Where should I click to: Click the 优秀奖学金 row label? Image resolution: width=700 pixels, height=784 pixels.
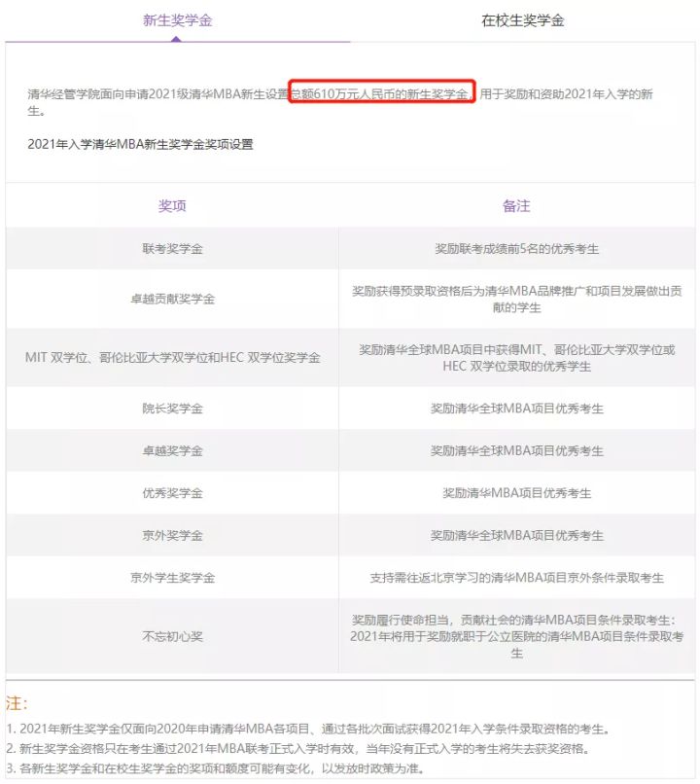172,493
